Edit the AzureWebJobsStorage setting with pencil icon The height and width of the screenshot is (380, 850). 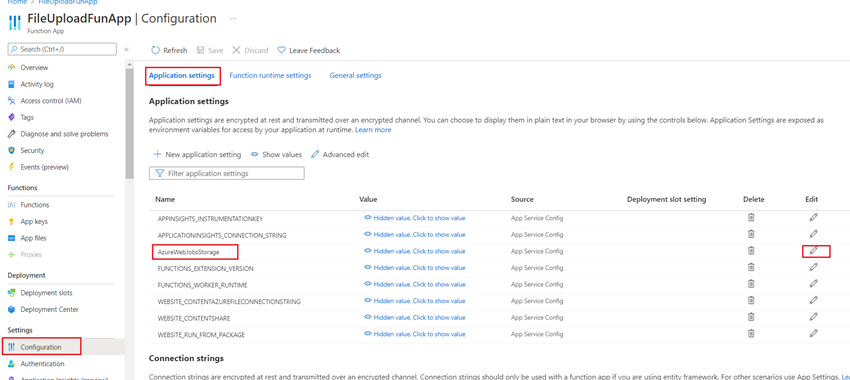[x=814, y=250]
